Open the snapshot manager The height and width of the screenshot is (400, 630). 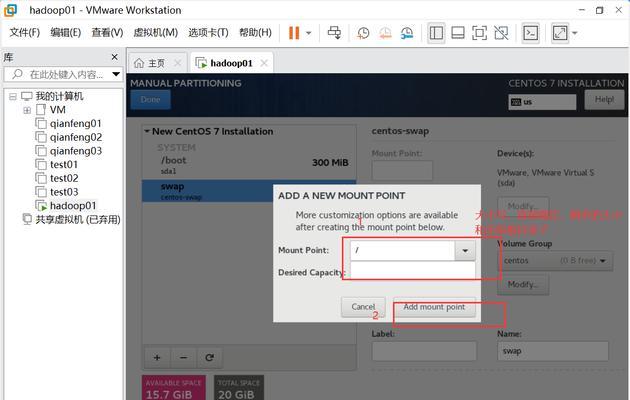tap(407, 33)
